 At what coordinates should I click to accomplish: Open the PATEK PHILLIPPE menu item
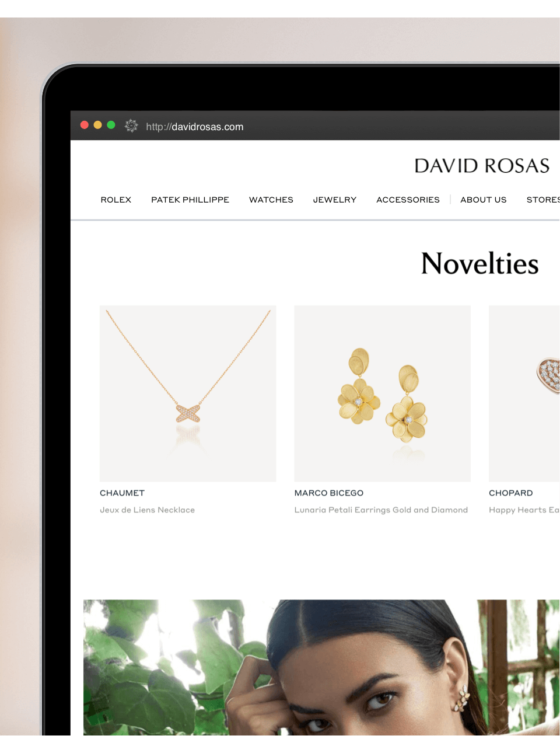[190, 200]
